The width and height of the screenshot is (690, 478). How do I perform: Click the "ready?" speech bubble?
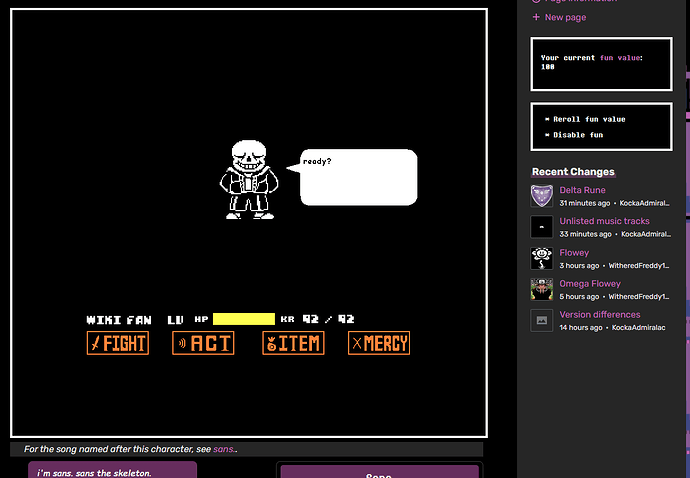(x=352, y=177)
